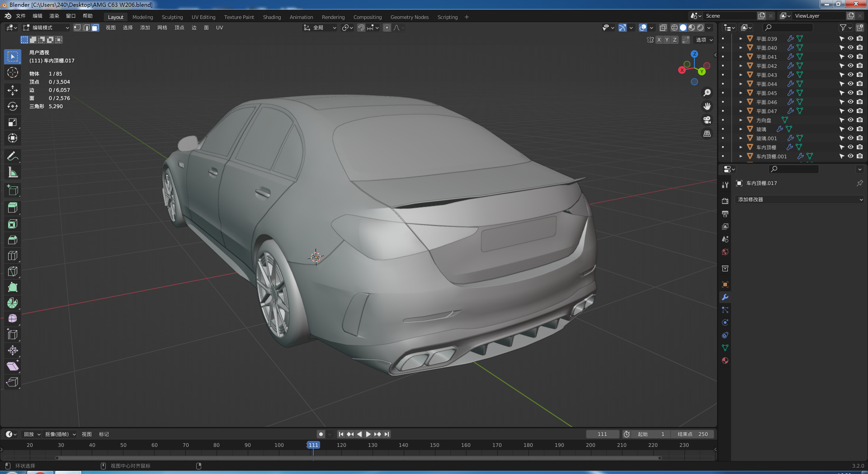Screen dimensions: 868x474
Task: Open the Render properties tab
Action: pyautogui.click(x=725, y=201)
